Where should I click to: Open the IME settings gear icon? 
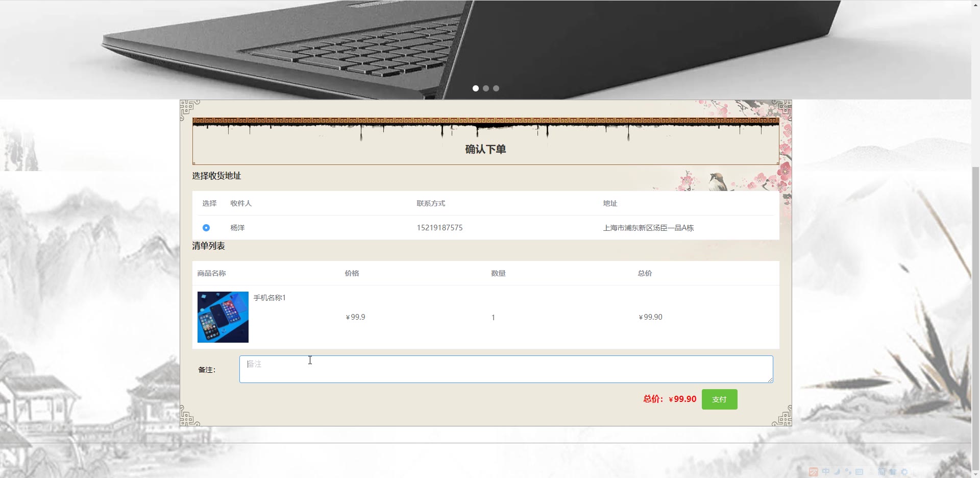904,472
